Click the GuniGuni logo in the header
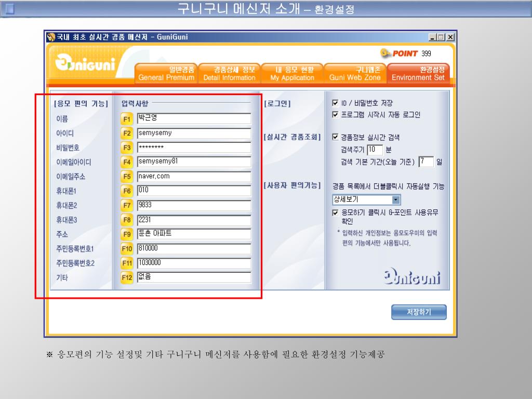Image resolution: width=532 pixels, height=399 pixels. pyautogui.click(x=85, y=63)
